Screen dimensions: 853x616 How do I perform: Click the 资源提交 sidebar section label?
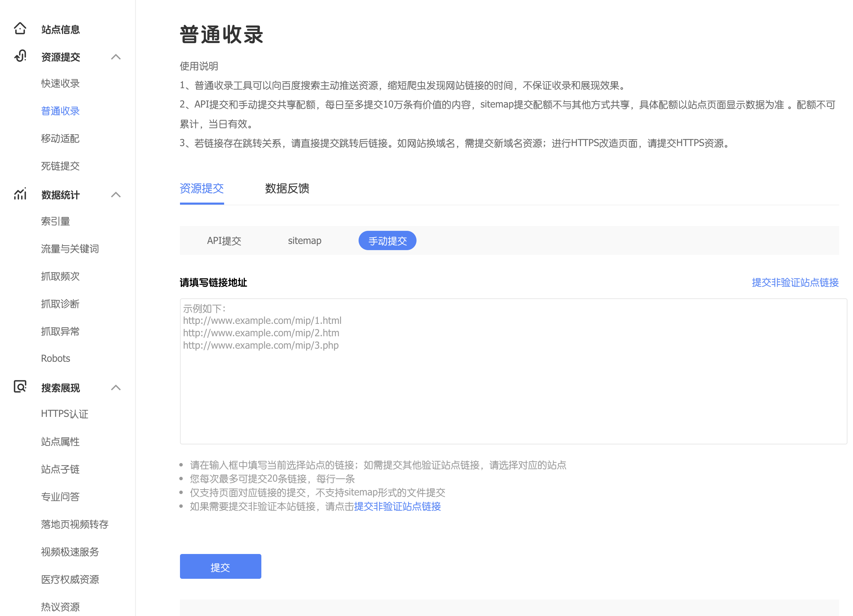coord(61,57)
